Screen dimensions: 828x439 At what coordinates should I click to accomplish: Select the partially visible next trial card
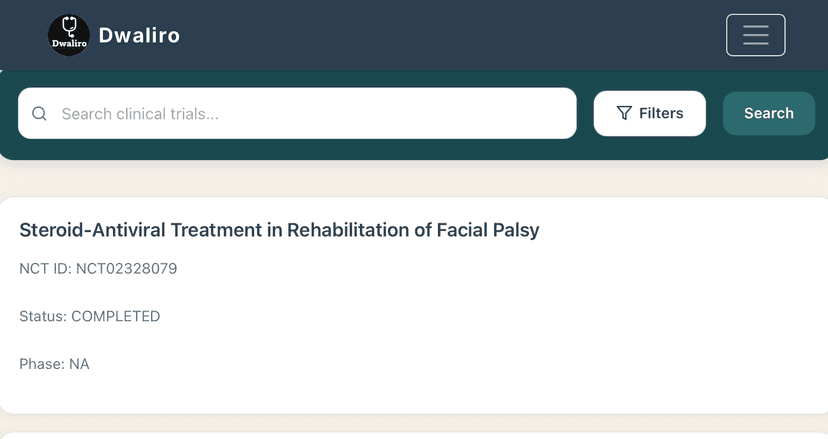(414, 436)
